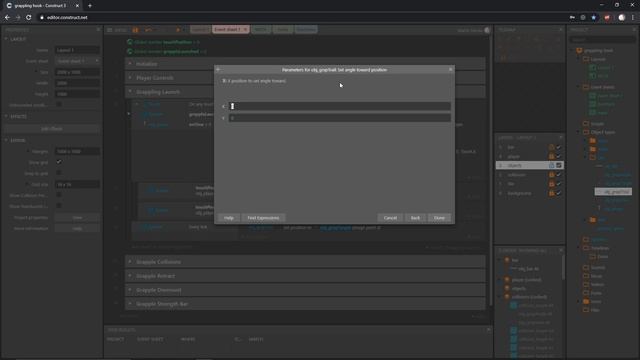Open the browser three-dot menu

tap(633, 18)
